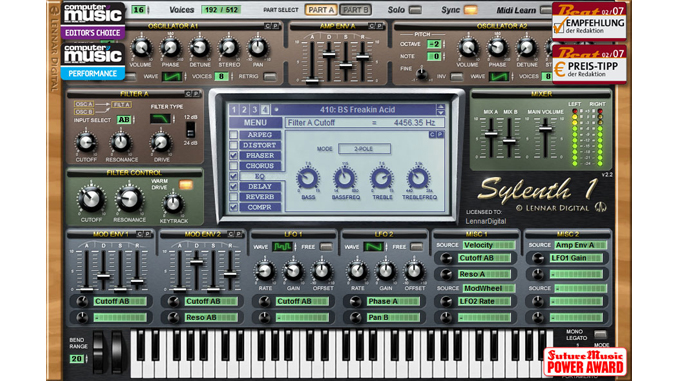678x381 pixels.
Task: Click the Oscillator A1 Pan knob
Action: [x=258, y=48]
